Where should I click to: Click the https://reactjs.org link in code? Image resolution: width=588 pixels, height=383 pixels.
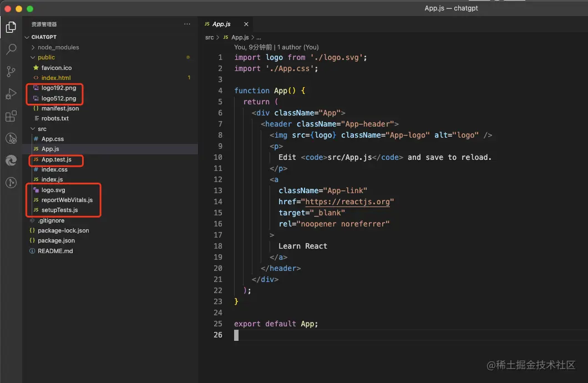348,202
